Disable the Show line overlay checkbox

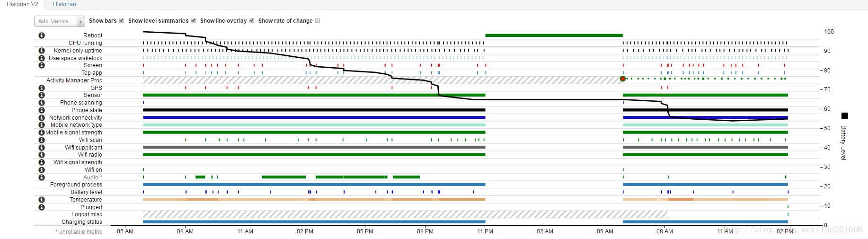(252, 20)
